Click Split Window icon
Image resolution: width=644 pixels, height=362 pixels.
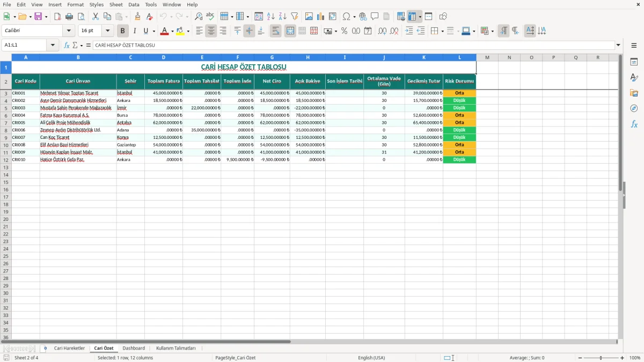tap(428, 17)
